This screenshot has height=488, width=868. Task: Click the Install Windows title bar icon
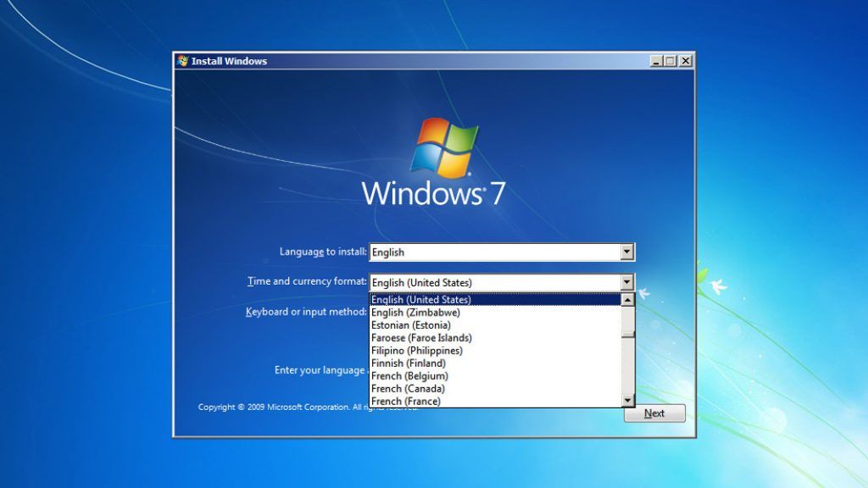pos(182,61)
